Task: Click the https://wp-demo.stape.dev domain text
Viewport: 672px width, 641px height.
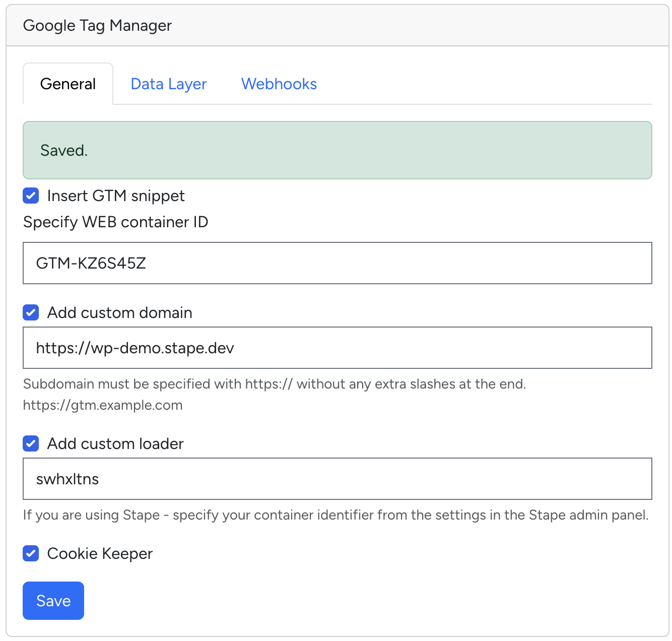Action: (x=135, y=348)
